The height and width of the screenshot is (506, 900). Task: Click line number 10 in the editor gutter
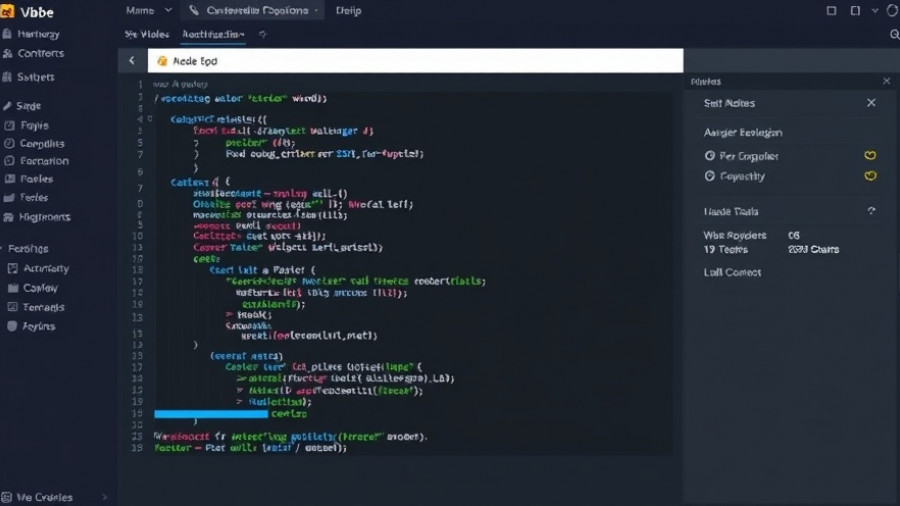coord(138,236)
